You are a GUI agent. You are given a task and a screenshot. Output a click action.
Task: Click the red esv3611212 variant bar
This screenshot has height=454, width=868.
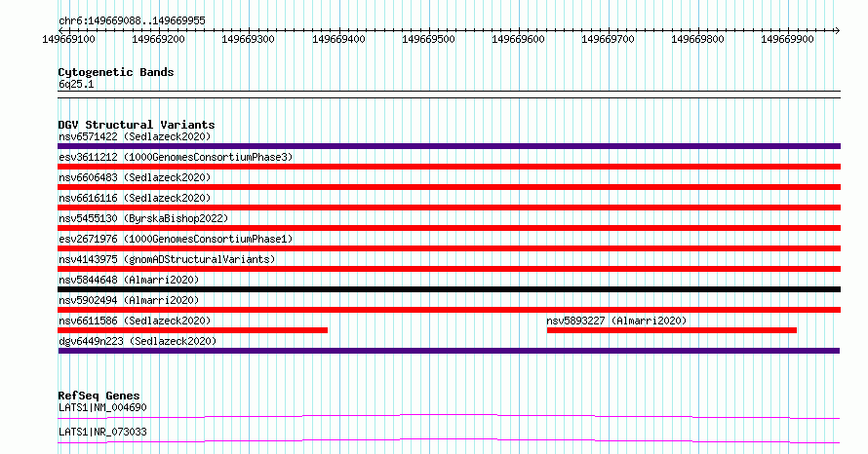pyautogui.click(x=449, y=167)
